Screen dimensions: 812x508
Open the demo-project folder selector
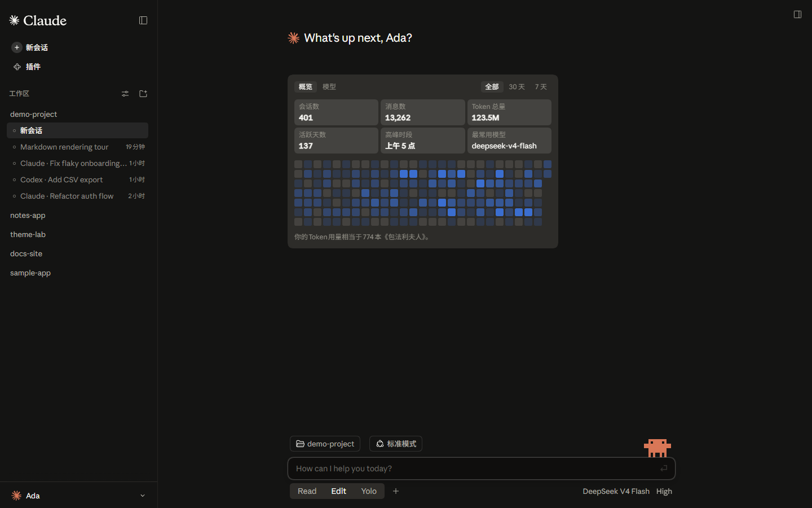(325, 444)
